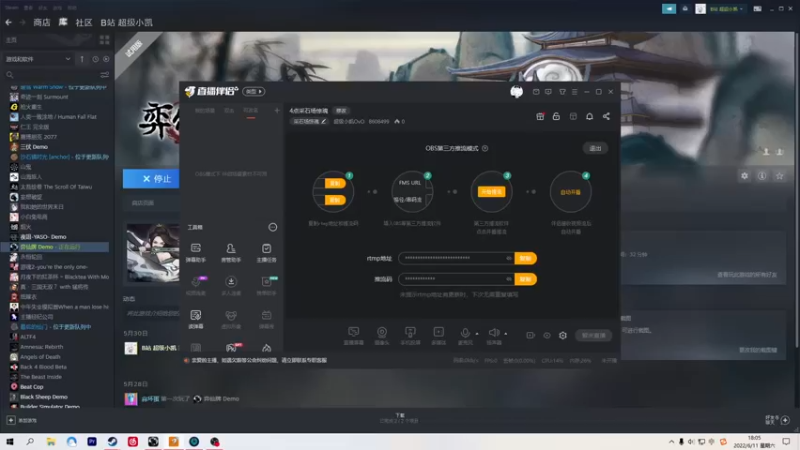
Task: Click the Steam library filter sliders icon
Action: [105, 74]
